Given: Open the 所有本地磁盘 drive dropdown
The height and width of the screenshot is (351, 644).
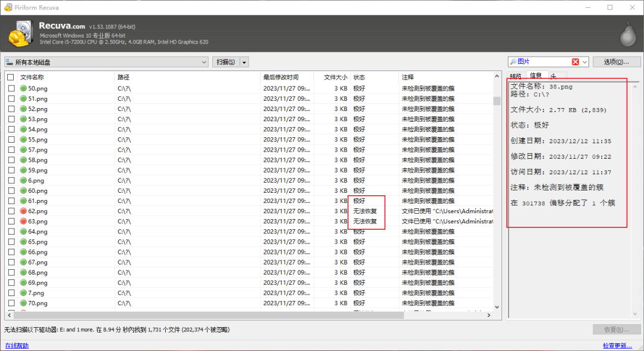Looking at the screenshot, I should [x=106, y=62].
